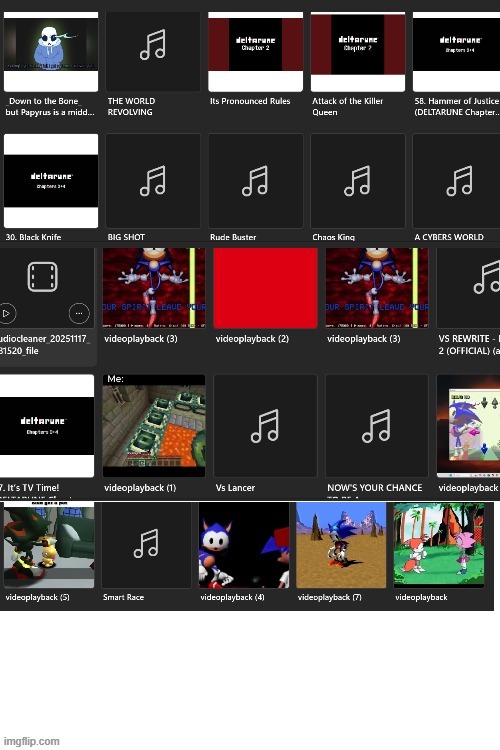Click the Rude Buster music note icon
The height and width of the screenshot is (750, 500).
click(255, 181)
